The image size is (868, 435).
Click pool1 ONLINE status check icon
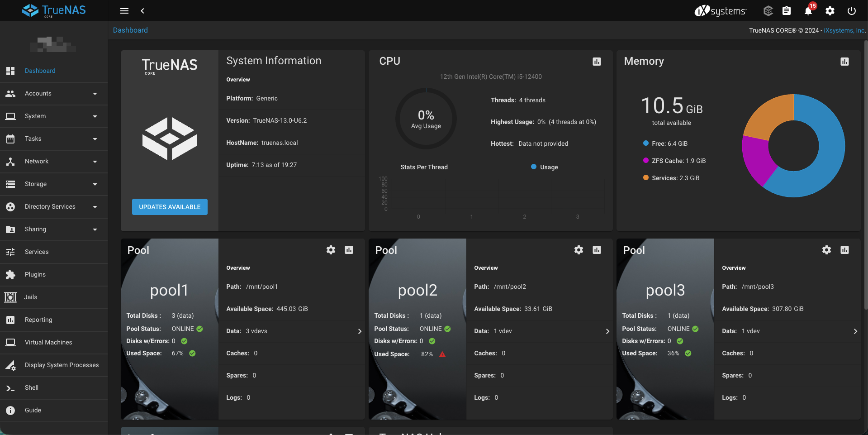coord(199,329)
